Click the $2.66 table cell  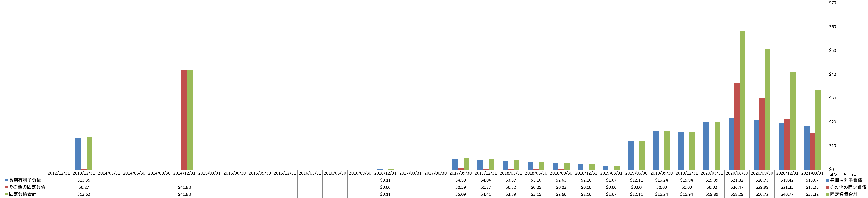pos(561,194)
